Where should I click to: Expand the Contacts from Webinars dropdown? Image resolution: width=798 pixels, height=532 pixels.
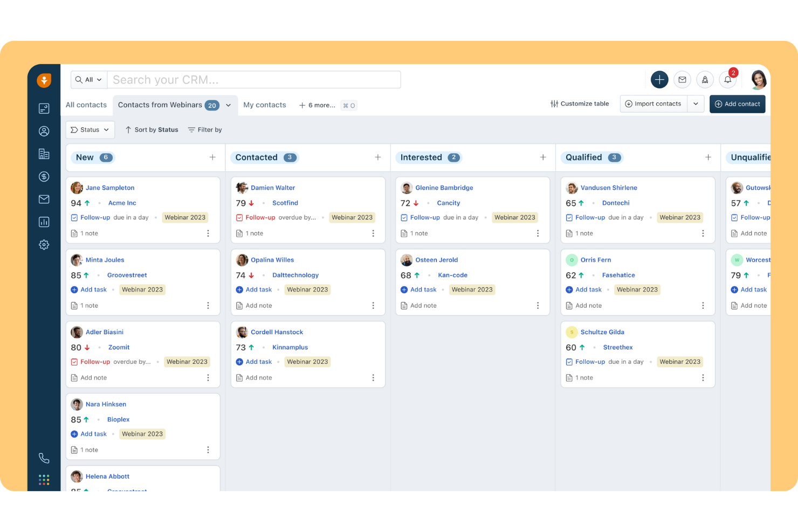[x=228, y=105]
